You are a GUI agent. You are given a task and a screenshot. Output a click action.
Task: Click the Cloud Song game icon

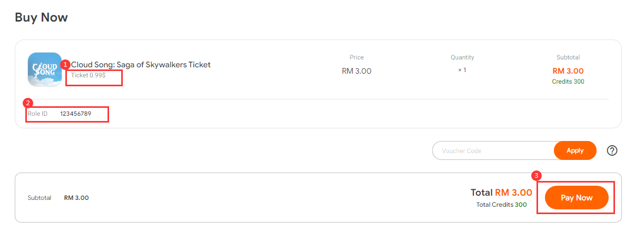coord(44,69)
